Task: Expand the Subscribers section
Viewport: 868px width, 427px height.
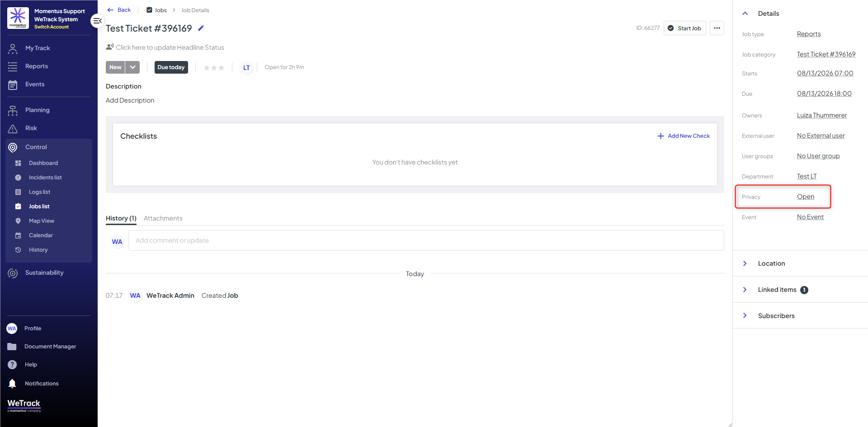Action: pos(800,316)
